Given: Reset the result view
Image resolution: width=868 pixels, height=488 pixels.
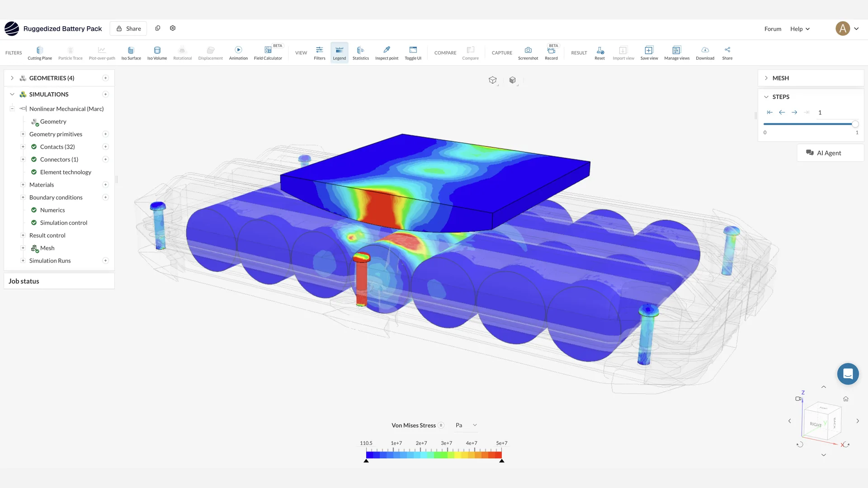Looking at the screenshot, I should (x=599, y=53).
